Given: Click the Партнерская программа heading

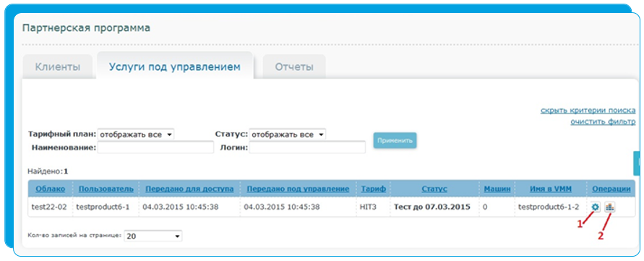Looking at the screenshot, I should (x=86, y=28).
